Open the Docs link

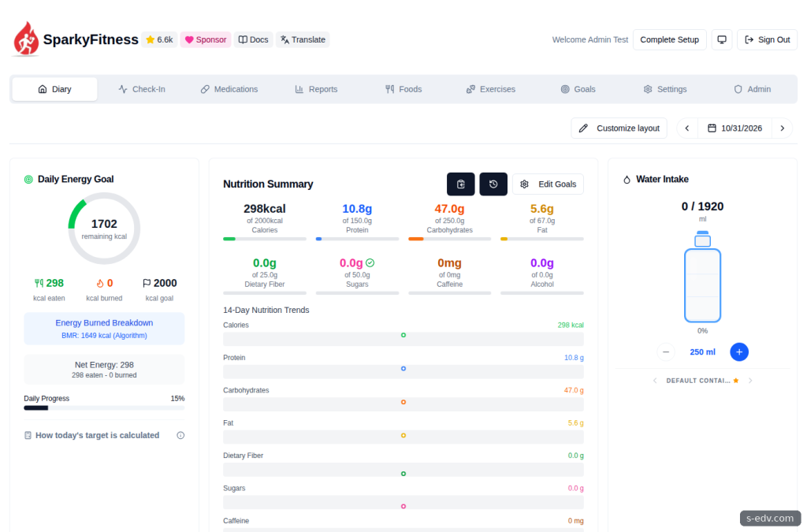pyautogui.click(x=253, y=39)
